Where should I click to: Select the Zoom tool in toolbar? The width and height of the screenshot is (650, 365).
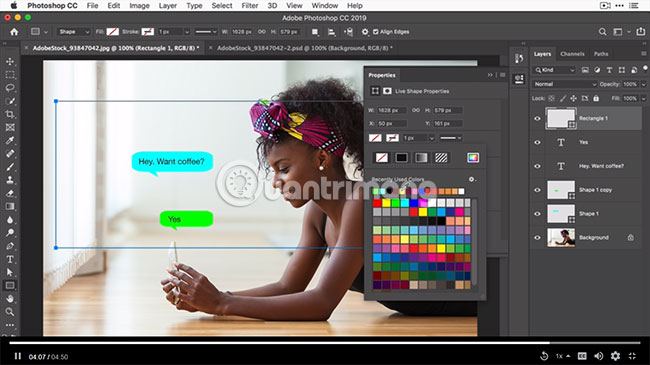coord(10,312)
